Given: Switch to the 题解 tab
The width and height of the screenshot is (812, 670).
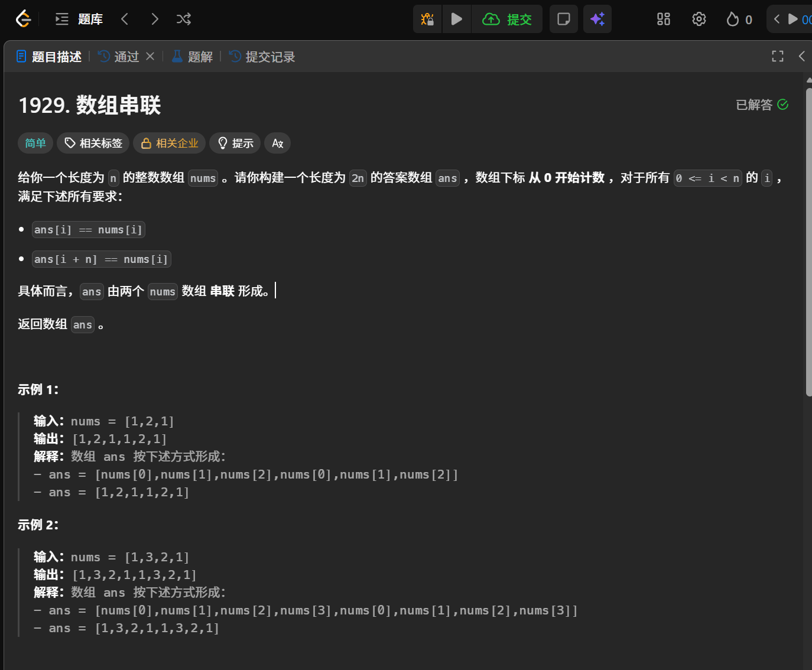Looking at the screenshot, I should [192, 57].
